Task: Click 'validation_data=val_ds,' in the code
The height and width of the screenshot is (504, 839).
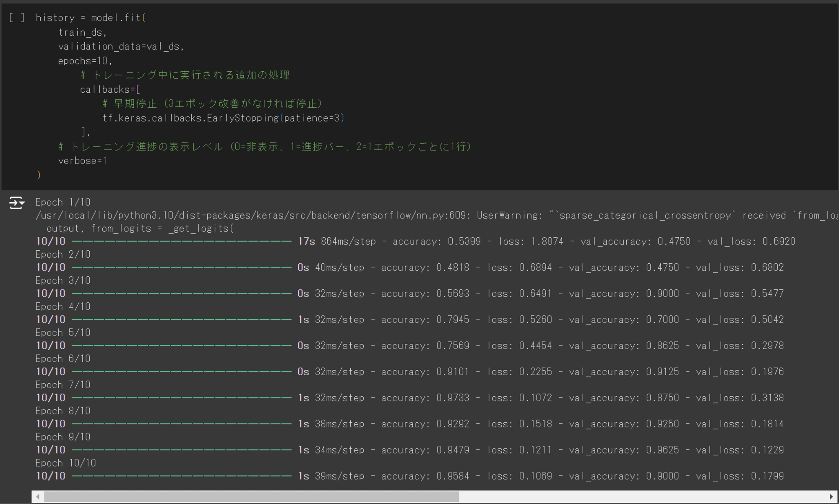Action: pos(121,47)
